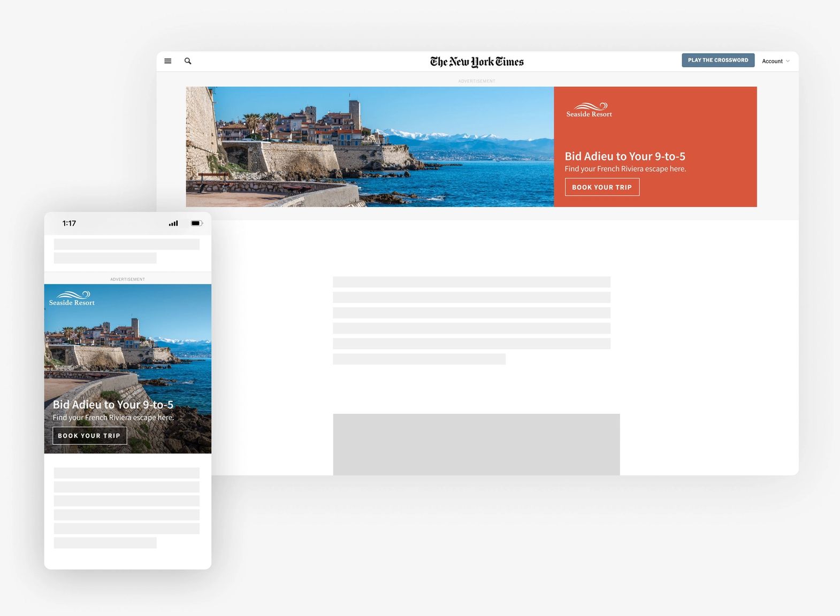Click desktop 'Bid Adieu to Your 9-to-5' headline
This screenshot has height=616, width=840.
(625, 156)
